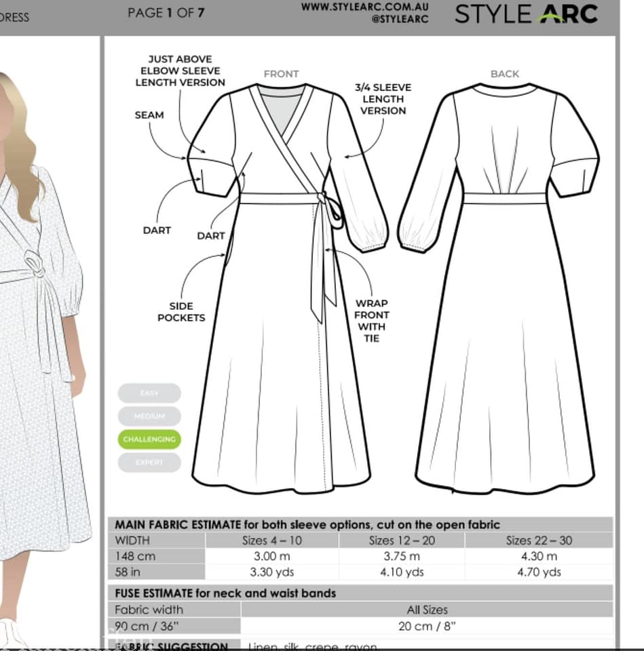Click the 3/4 SLEEVE LENGTH VERSION label
The image size is (644, 651).
tap(383, 99)
